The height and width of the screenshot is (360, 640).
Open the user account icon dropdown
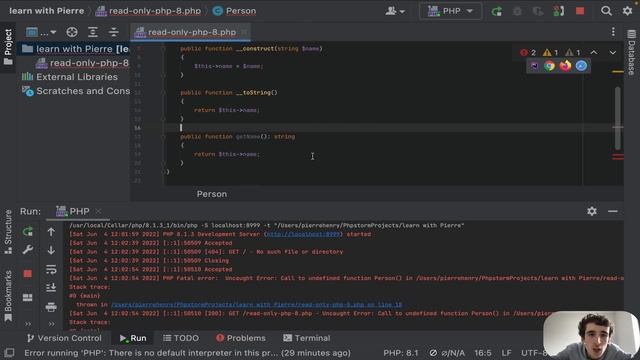pos(395,11)
